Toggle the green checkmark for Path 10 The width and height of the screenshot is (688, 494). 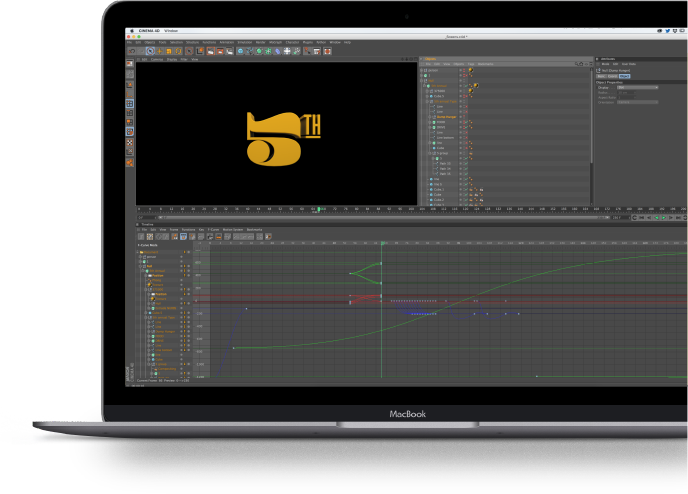[467, 163]
